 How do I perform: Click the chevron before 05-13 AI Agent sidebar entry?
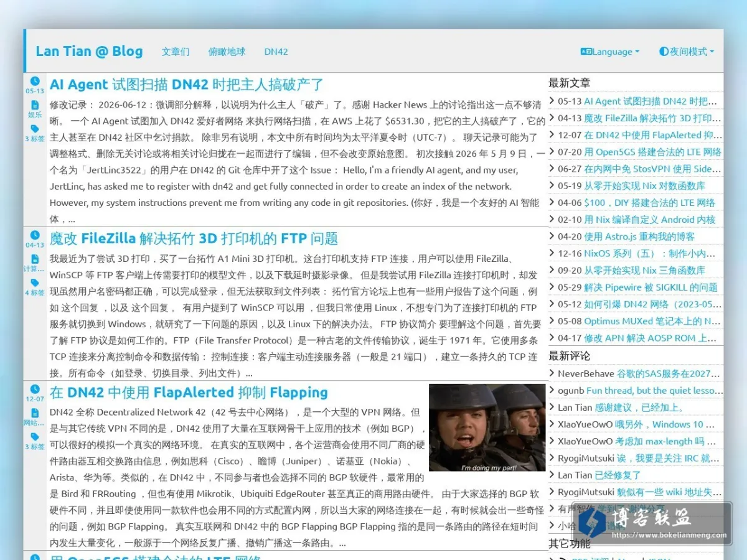coord(552,101)
